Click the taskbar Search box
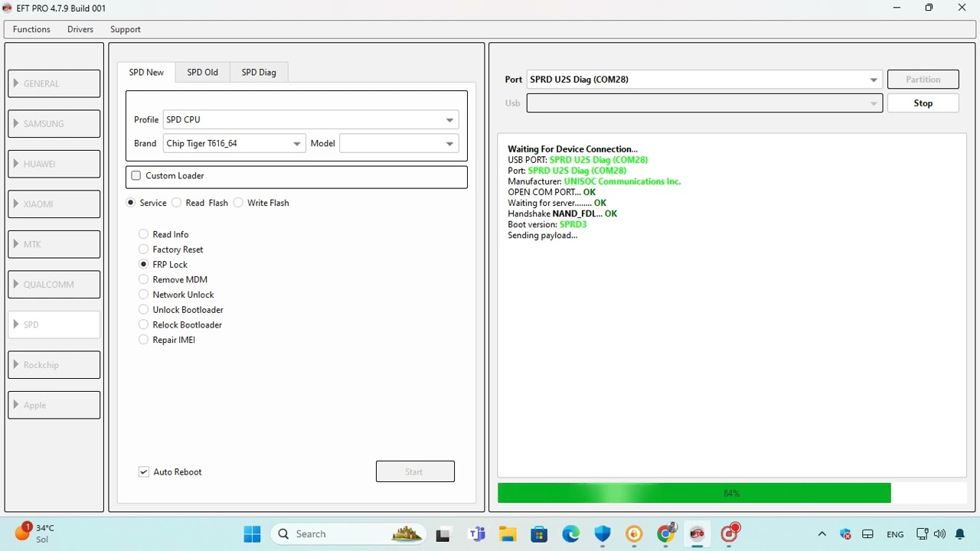This screenshot has width=980, height=551. pyautogui.click(x=349, y=534)
